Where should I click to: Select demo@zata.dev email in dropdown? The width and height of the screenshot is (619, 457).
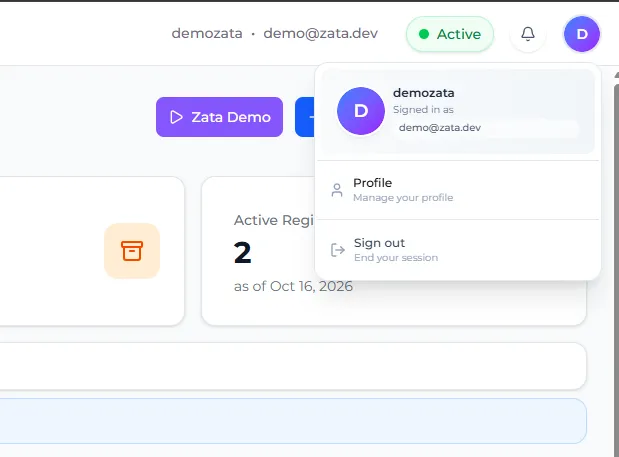(440, 128)
